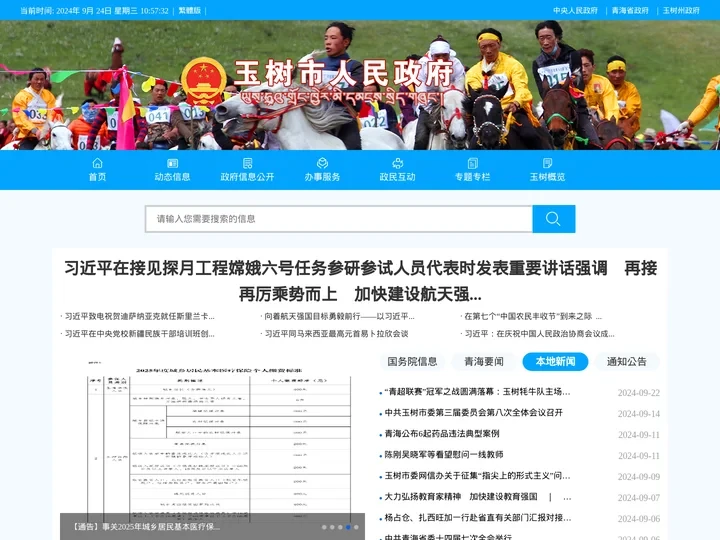Screen dimensions: 720x540
Task: Open 玉树概览 navigation item
Action: point(547,177)
